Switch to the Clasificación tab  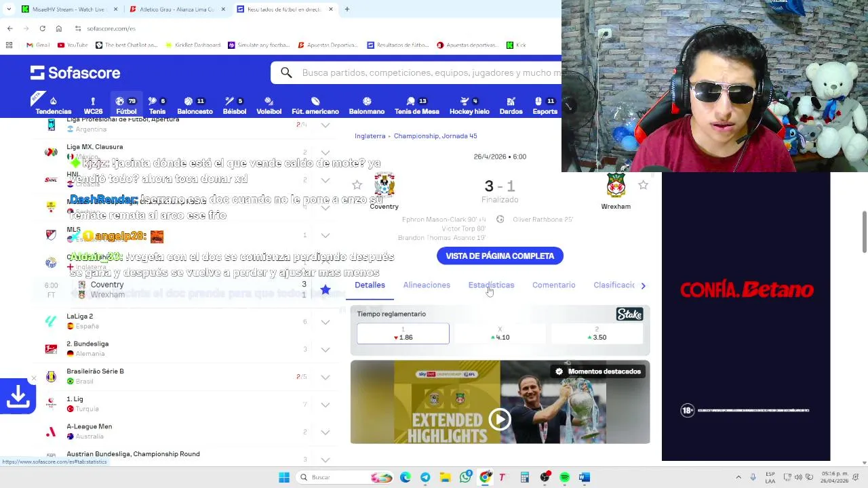(x=614, y=285)
